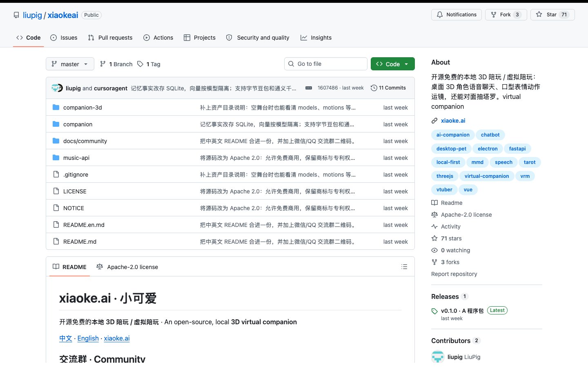
Task: Select the Apache-2.0 license tab
Action: (127, 267)
